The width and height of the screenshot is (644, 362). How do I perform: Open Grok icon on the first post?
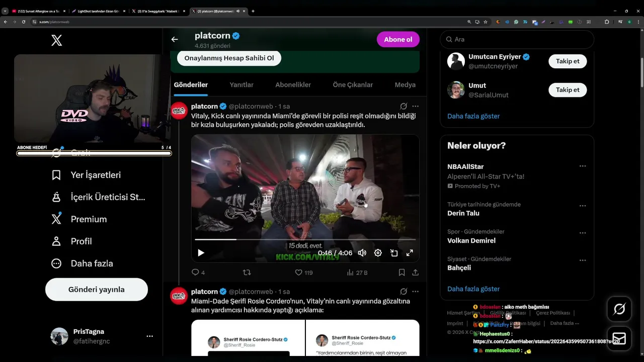pos(404,106)
